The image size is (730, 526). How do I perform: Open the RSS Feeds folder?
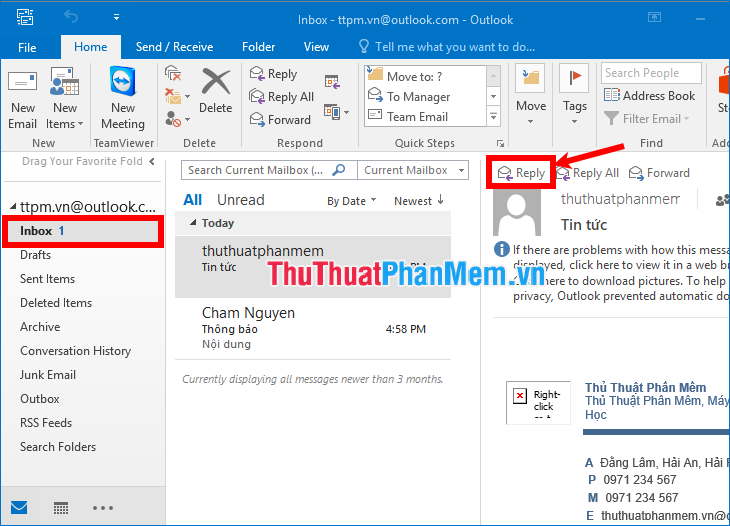tap(46, 423)
